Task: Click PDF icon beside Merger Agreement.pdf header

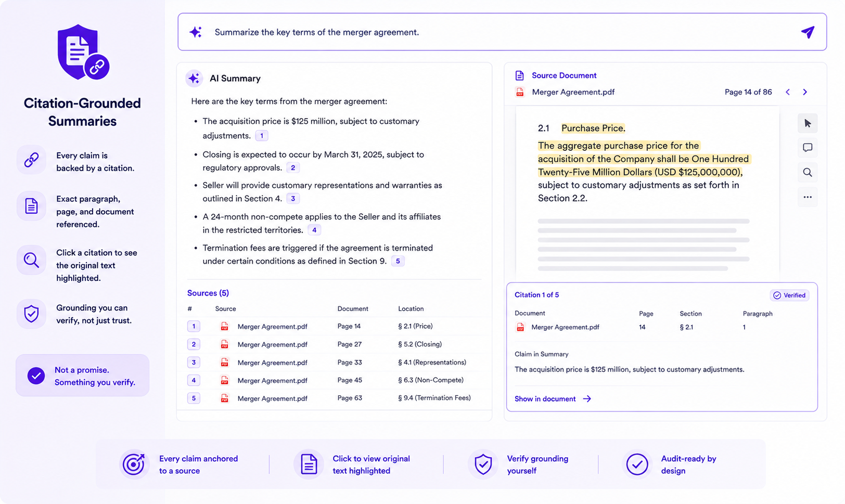Action: pyautogui.click(x=520, y=92)
